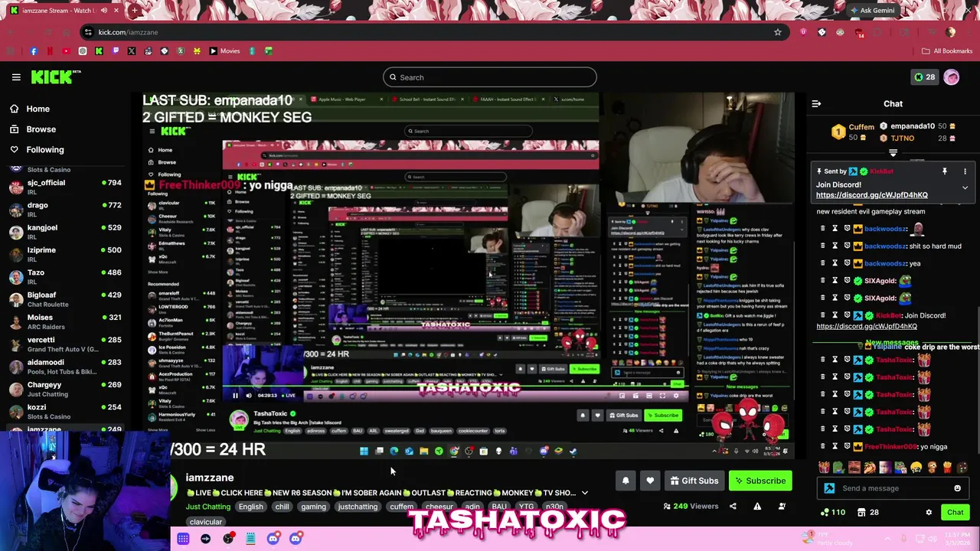Open Iziprime's channel in the sidebar
Viewport: 980px width, 551px height.
point(65,254)
